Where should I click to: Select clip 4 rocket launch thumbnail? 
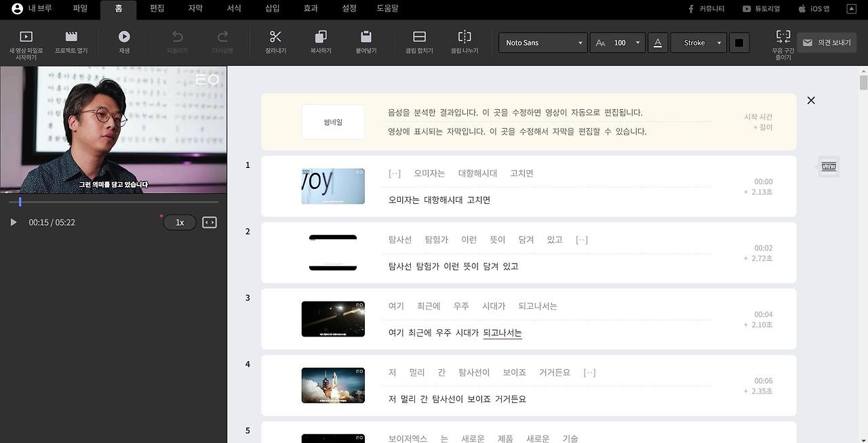[x=333, y=385]
